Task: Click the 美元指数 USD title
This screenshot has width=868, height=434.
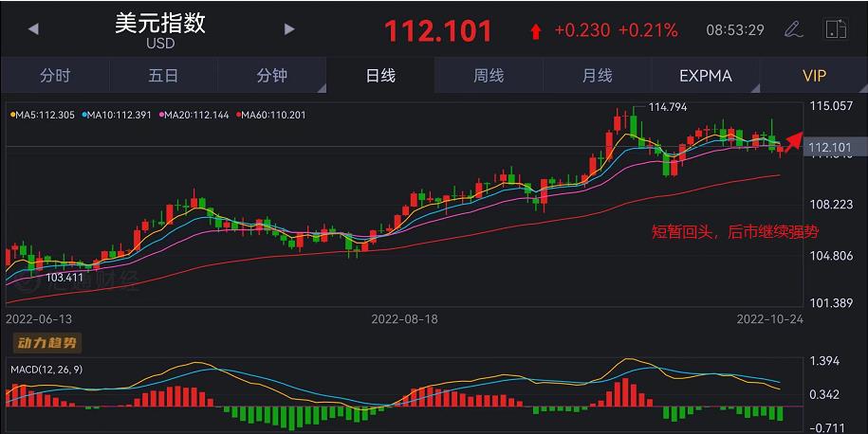Action: click(160, 29)
